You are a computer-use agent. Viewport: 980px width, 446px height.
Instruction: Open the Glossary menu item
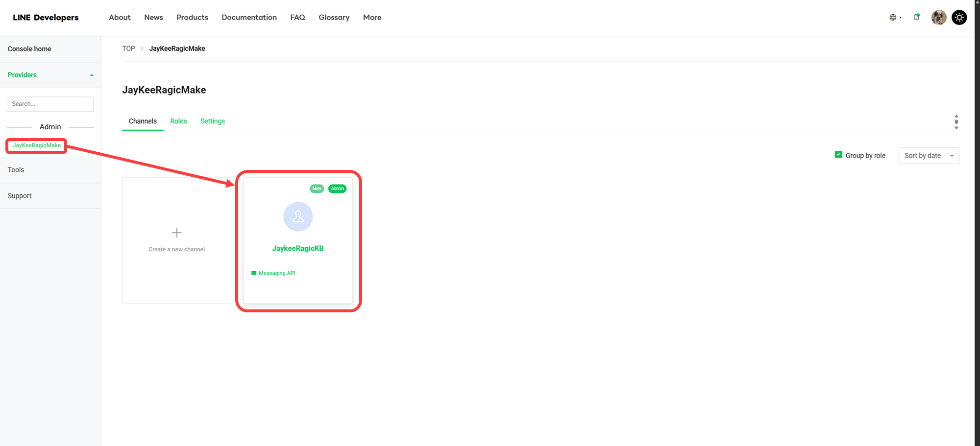click(x=334, y=17)
